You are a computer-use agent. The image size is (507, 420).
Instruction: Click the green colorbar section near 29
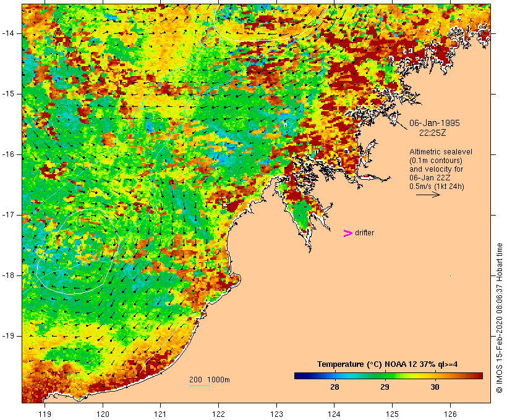[x=385, y=376]
